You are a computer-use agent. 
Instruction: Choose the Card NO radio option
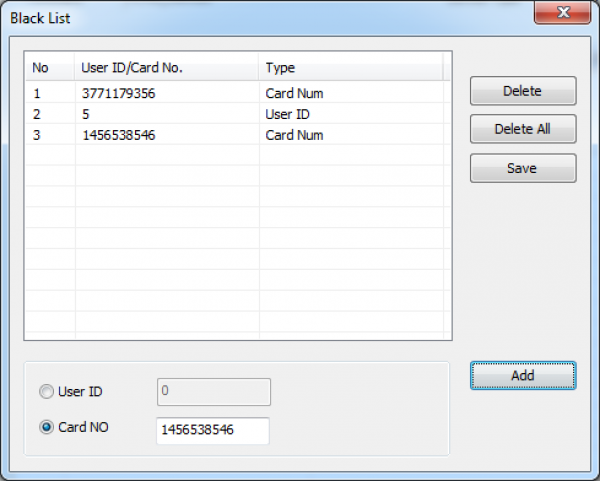coord(46,427)
